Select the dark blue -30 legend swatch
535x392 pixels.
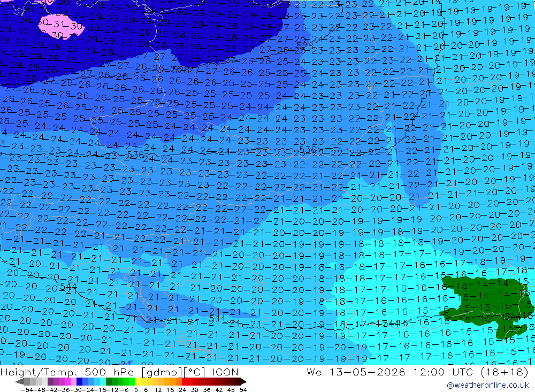[x=80, y=381]
